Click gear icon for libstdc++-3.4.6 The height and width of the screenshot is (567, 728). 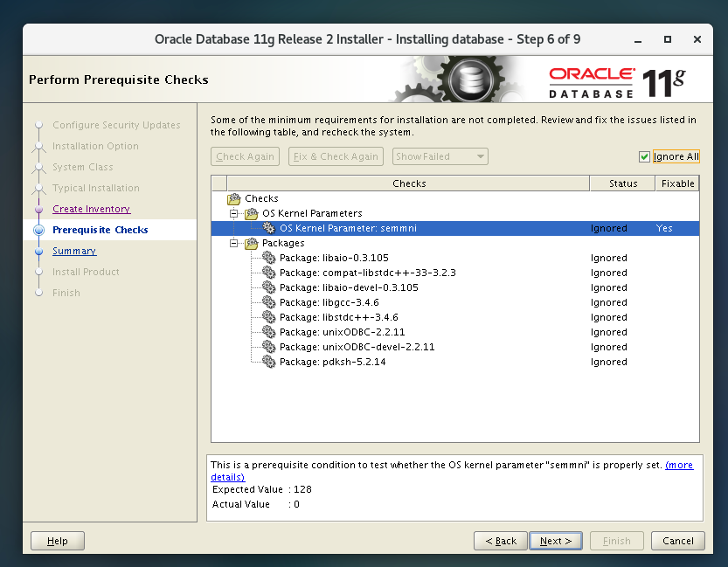269,317
